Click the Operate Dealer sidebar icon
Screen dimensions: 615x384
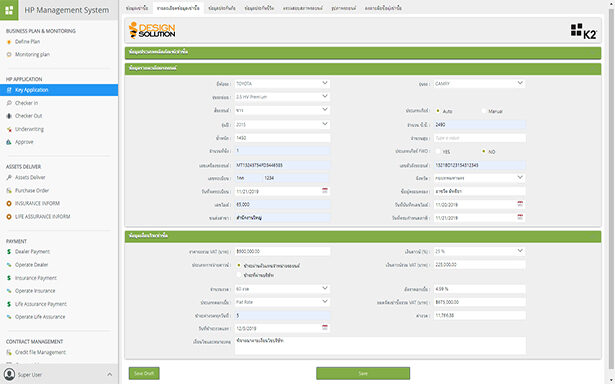point(9,265)
